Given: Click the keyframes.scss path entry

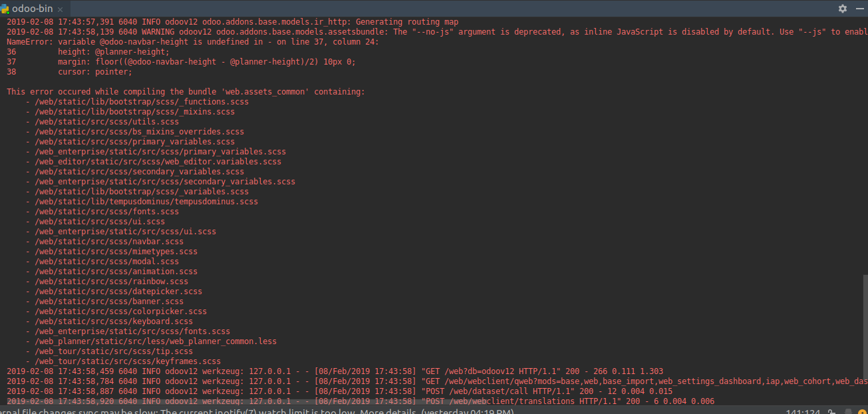Looking at the screenshot, I should 128,361.
